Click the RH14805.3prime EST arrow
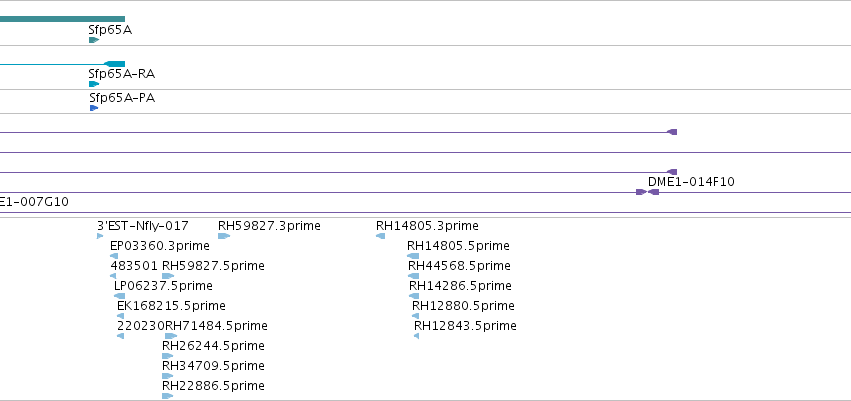Viewport: 851px width, 401px height. click(x=380, y=236)
